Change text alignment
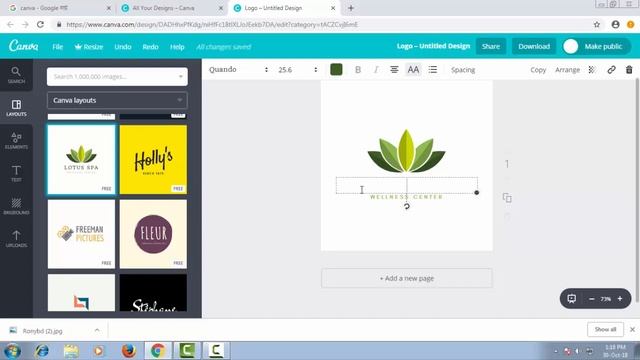This screenshot has height=360, width=640. pos(394,70)
